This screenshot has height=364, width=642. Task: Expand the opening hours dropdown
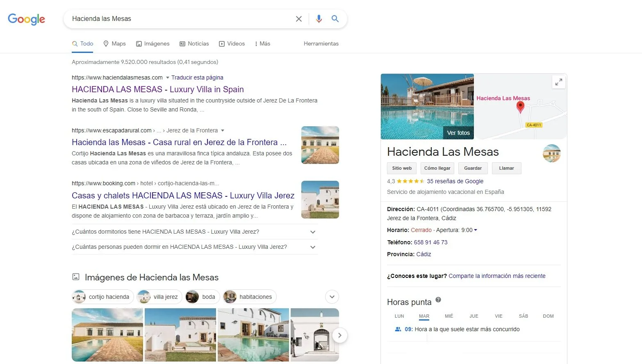click(x=476, y=230)
